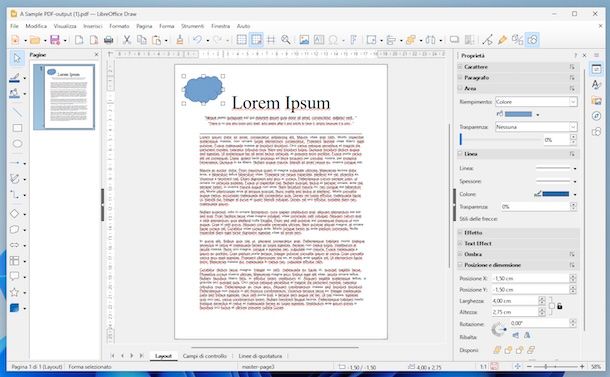Cut selection with the scissors icon
Screen dimensions: 610x377
126,40
